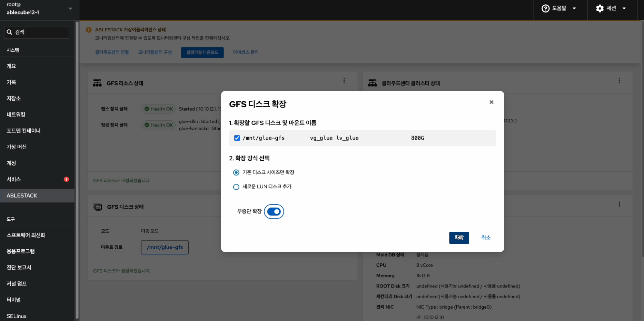Select 새로운 LUN 디스크 추가 radio option
Screen dimensions: 644x321
coord(236,187)
